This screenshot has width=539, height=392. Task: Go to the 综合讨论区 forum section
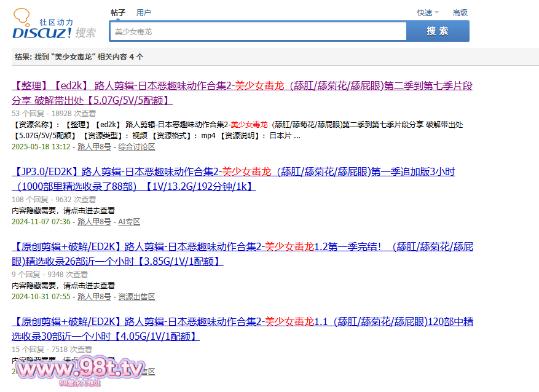click(136, 147)
